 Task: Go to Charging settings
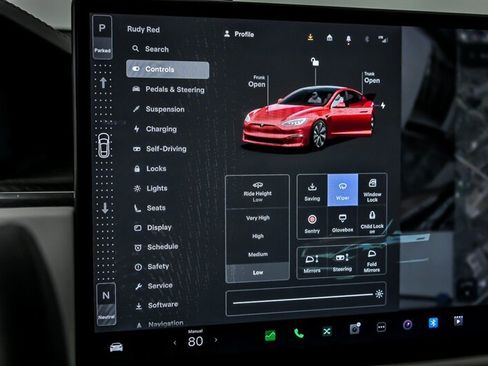pos(155,129)
